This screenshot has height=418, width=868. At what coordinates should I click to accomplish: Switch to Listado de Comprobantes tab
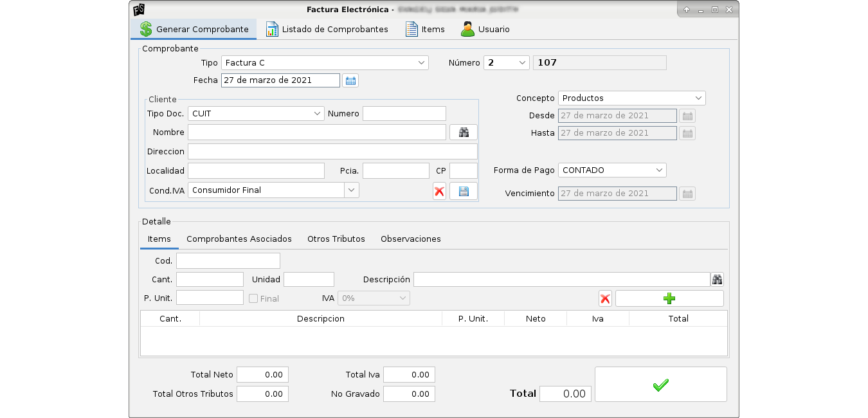(x=327, y=29)
